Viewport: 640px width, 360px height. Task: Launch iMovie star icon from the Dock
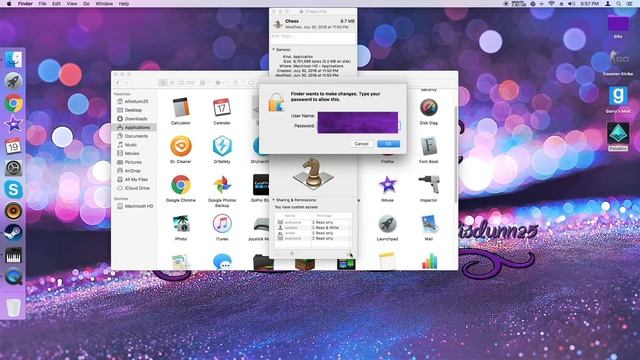click(13, 124)
